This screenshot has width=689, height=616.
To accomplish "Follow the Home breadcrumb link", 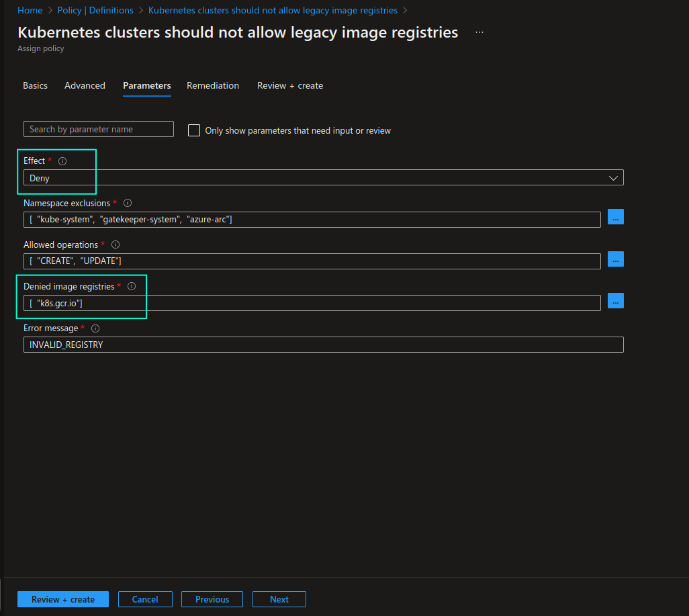I will 30,10.
